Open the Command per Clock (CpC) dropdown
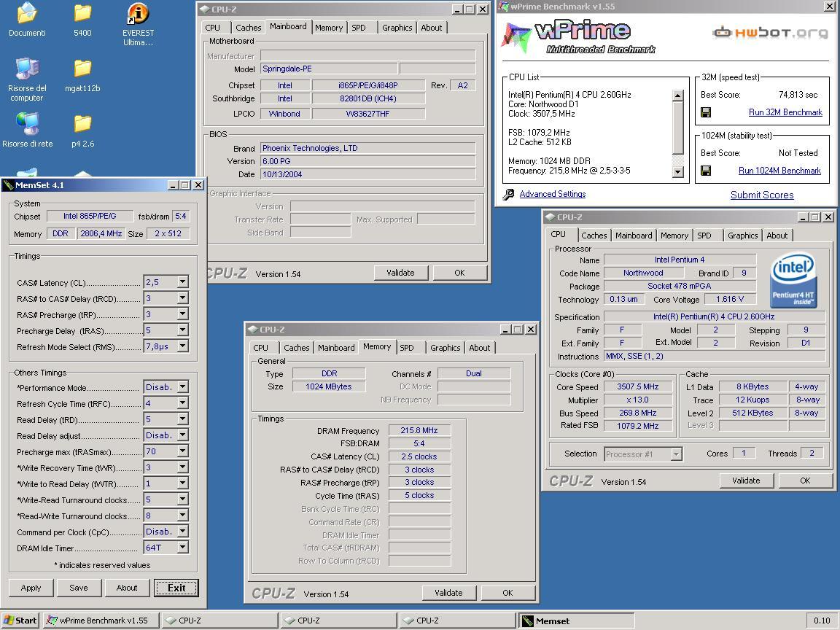 183,531
